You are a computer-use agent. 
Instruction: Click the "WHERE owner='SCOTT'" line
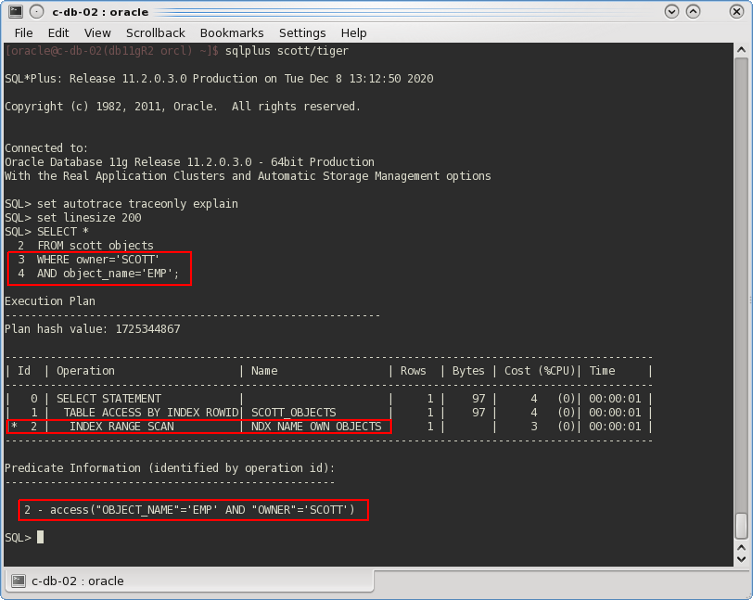(x=88, y=259)
